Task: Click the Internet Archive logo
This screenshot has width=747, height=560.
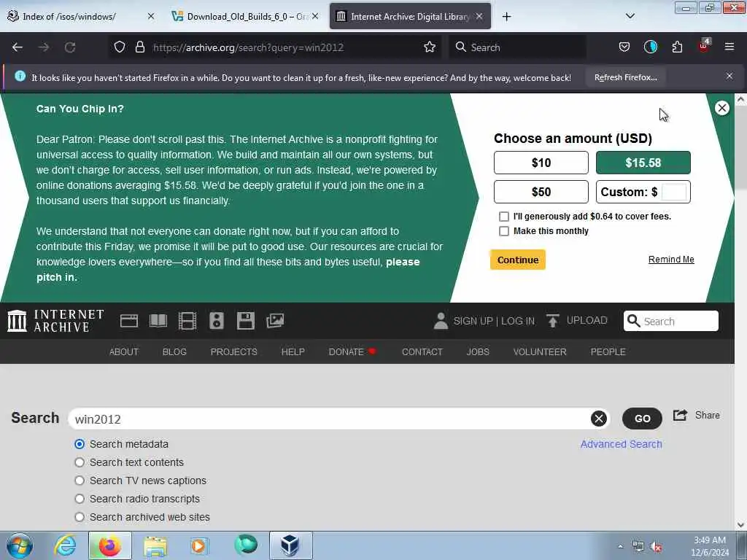Action: pyautogui.click(x=55, y=321)
